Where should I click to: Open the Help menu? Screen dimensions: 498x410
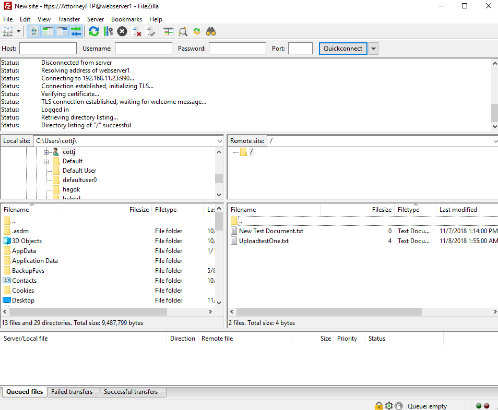(x=155, y=19)
